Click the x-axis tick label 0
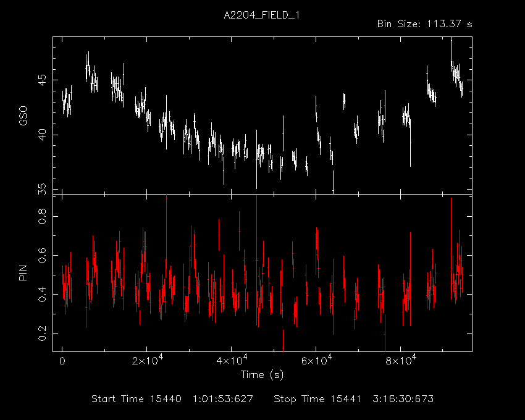The image size is (525, 420). (62, 361)
